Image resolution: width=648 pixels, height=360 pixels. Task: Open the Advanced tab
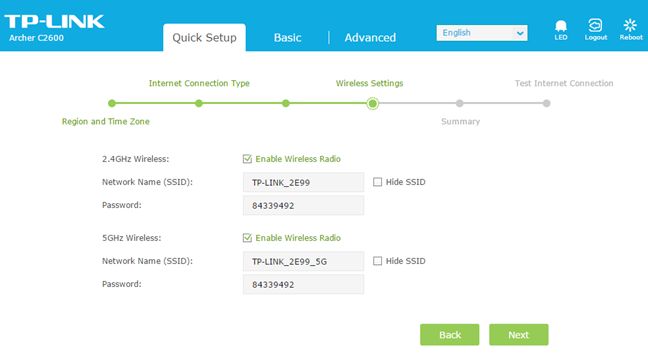pyautogui.click(x=370, y=38)
